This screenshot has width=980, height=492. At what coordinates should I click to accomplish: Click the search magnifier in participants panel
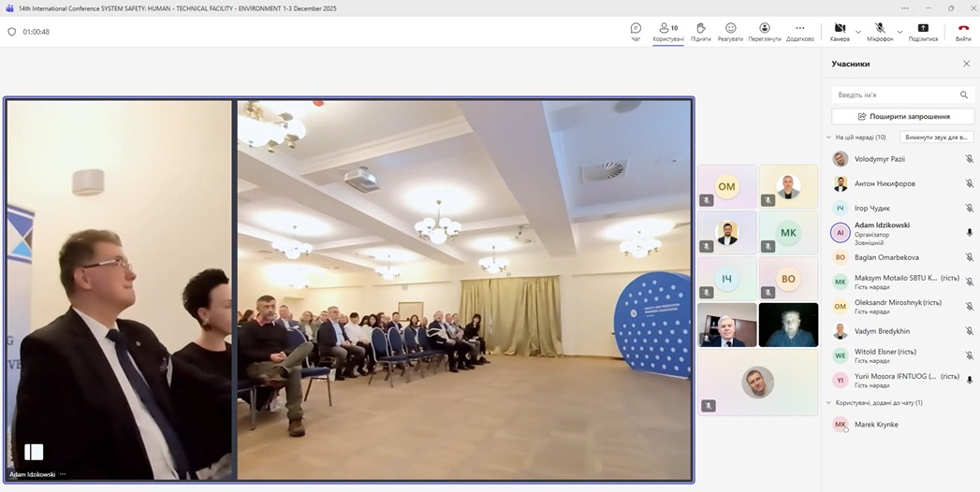(963, 94)
